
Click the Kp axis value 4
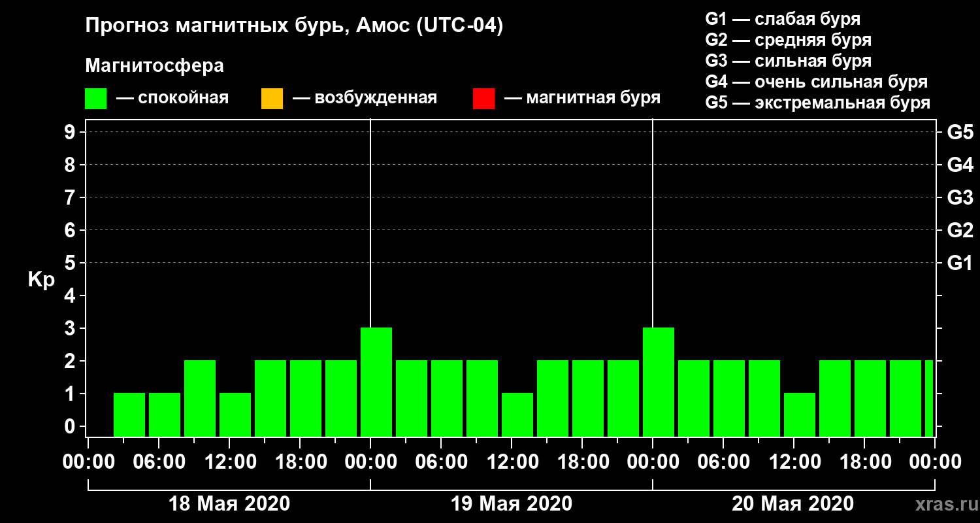click(71, 295)
